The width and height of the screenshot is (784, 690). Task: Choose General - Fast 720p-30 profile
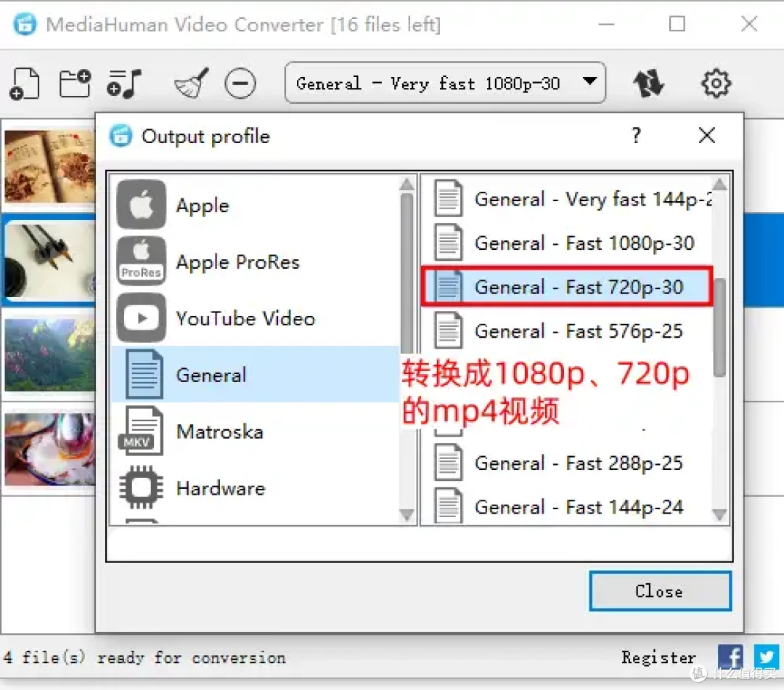click(x=567, y=287)
